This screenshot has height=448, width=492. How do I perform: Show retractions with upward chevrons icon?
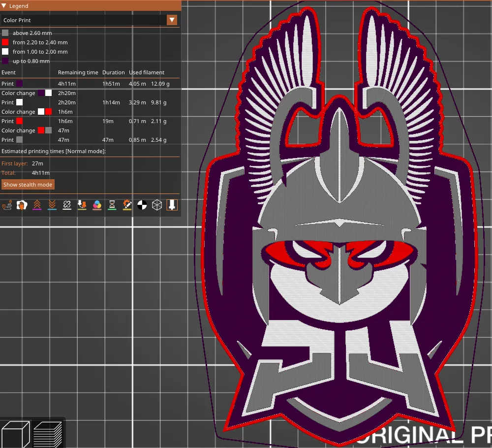[x=37, y=205]
